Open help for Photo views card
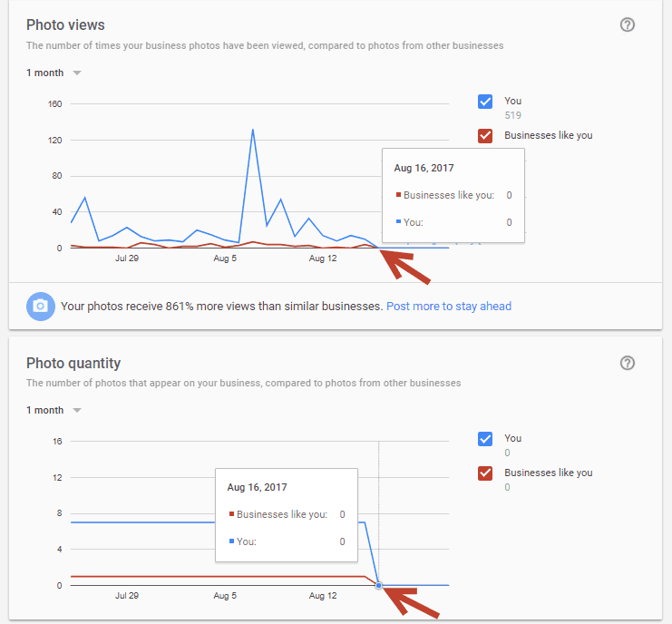 [x=627, y=25]
